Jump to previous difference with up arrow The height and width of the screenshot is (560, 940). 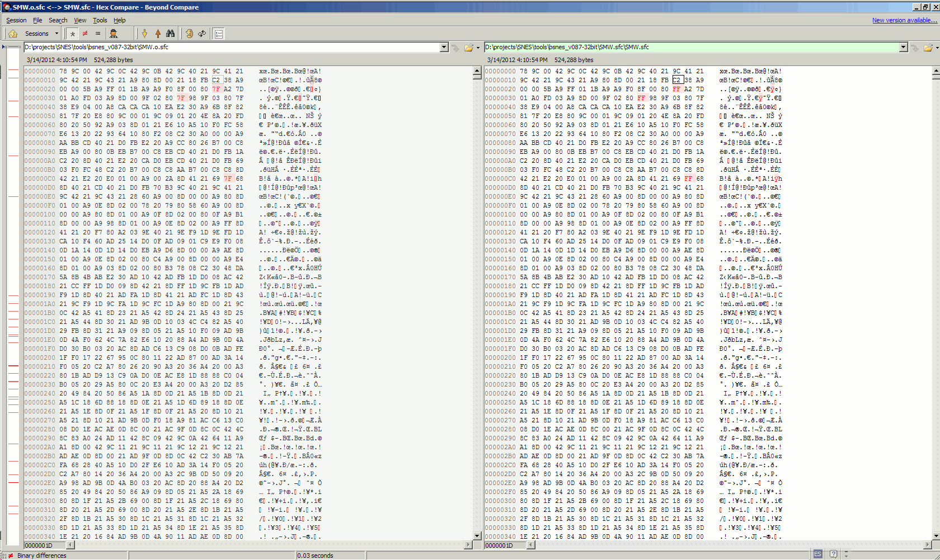[x=158, y=34]
